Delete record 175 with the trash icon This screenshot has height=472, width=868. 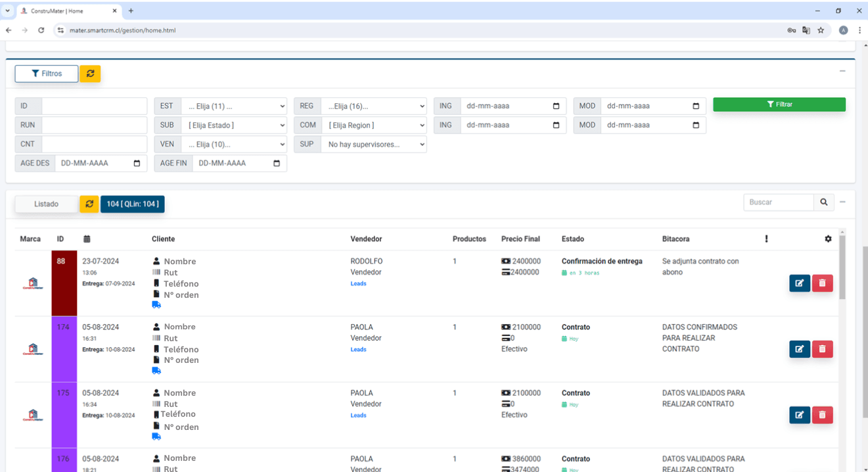pos(823,415)
